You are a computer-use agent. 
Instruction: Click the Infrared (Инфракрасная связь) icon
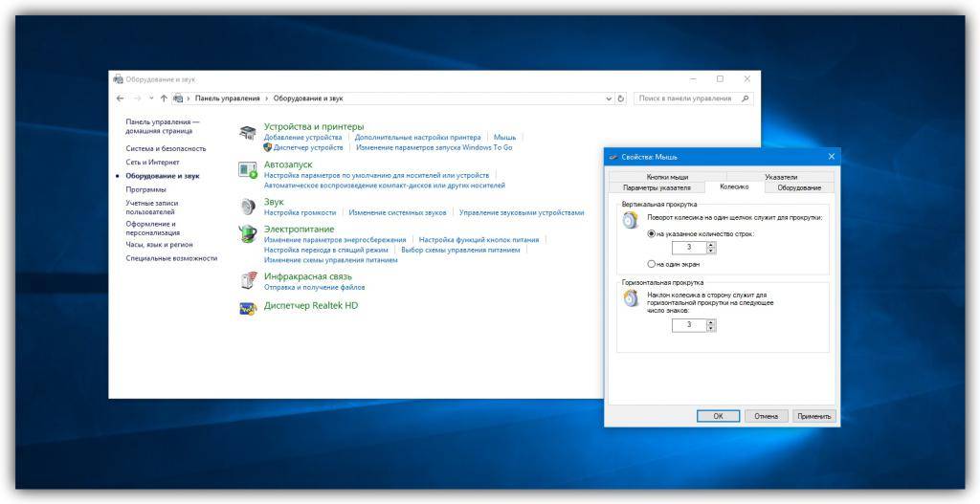coord(248,280)
